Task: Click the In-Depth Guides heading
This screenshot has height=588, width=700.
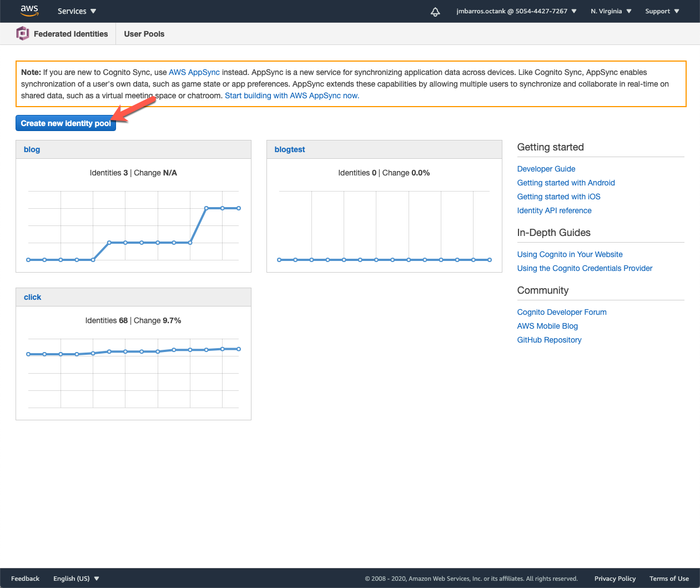Action: [554, 233]
